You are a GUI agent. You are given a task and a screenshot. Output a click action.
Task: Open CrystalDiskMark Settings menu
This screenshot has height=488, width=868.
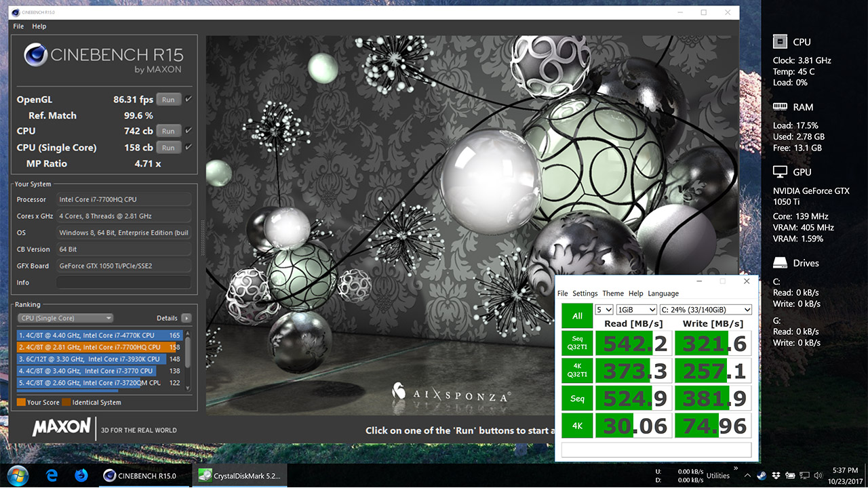pyautogui.click(x=585, y=293)
